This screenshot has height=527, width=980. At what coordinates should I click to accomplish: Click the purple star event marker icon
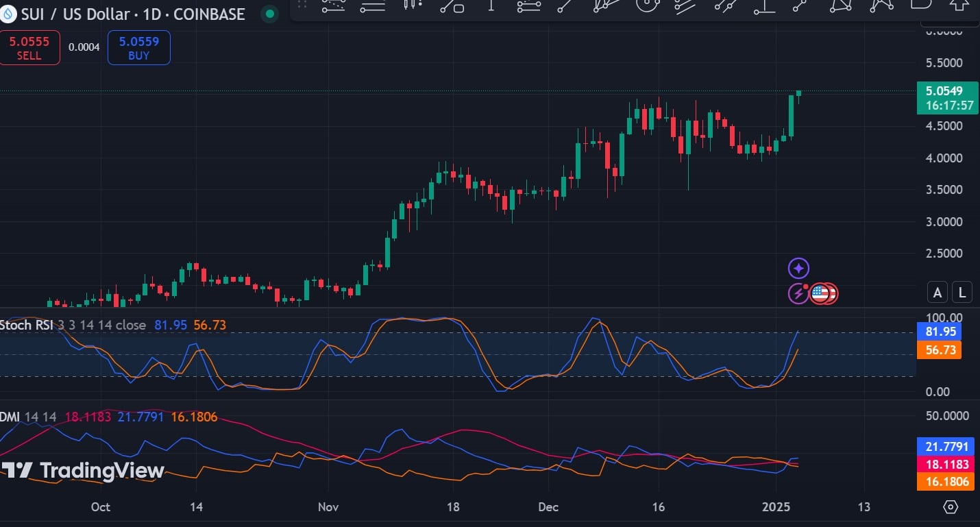798,268
